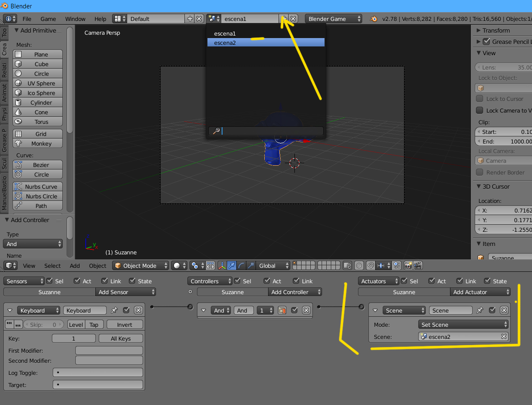
Task: Clear the escena2 scene field
Action: pos(504,337)
